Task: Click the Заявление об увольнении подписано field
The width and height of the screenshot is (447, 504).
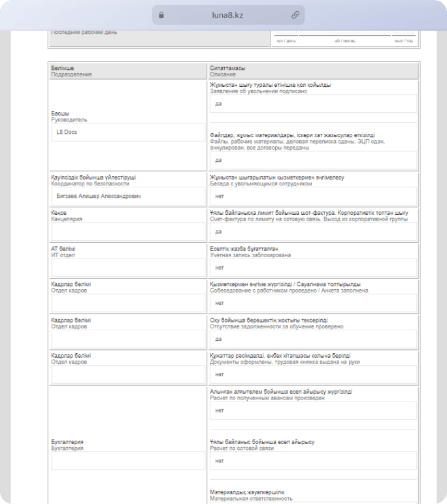Action: tap(313, 104)
